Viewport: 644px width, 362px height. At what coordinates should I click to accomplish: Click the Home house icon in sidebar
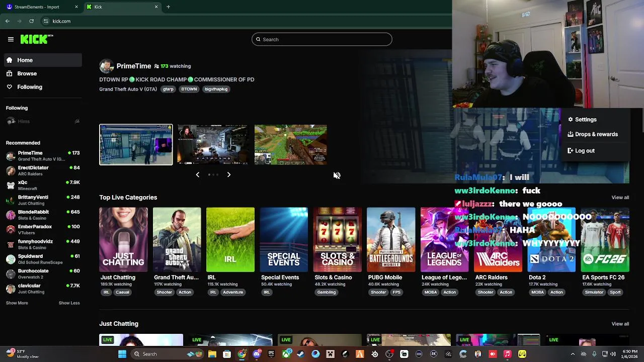click(10, 60)
